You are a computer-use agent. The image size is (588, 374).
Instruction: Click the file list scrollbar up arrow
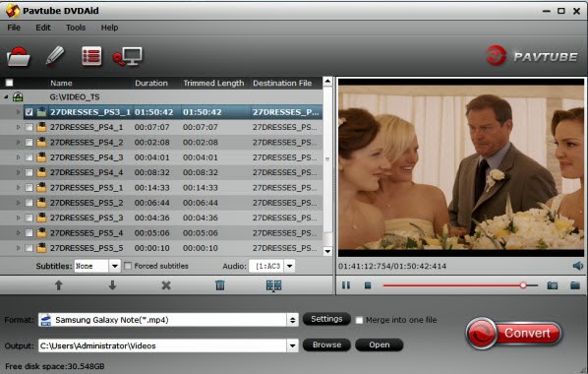(x=327, y=82)
